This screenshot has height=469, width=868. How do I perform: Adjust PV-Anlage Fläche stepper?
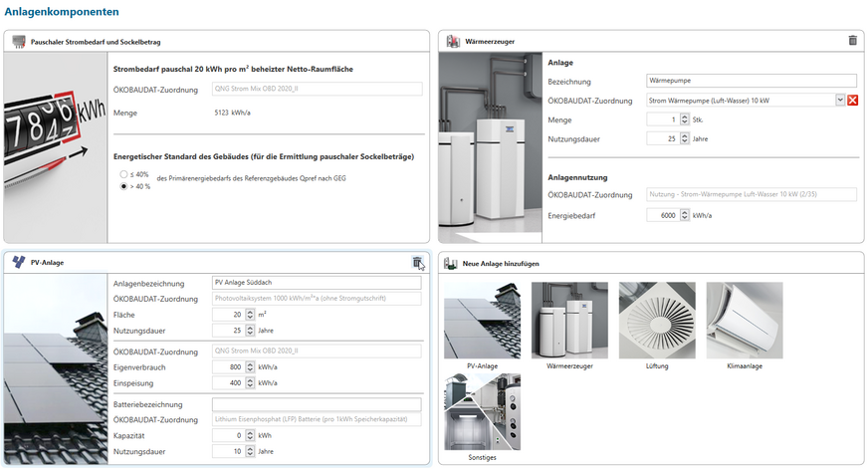coord(248,315)
